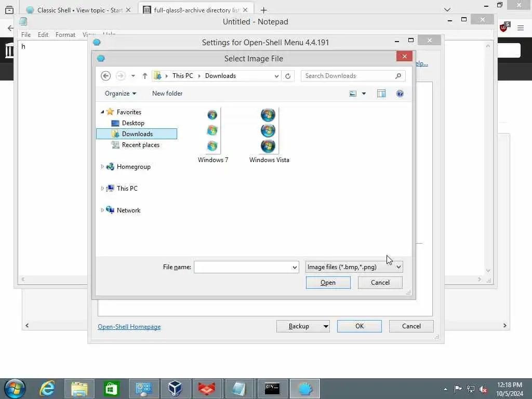Click the uBlock Origin extension icon
This screenshot has height=399, width=532.
tap(503, 28)
